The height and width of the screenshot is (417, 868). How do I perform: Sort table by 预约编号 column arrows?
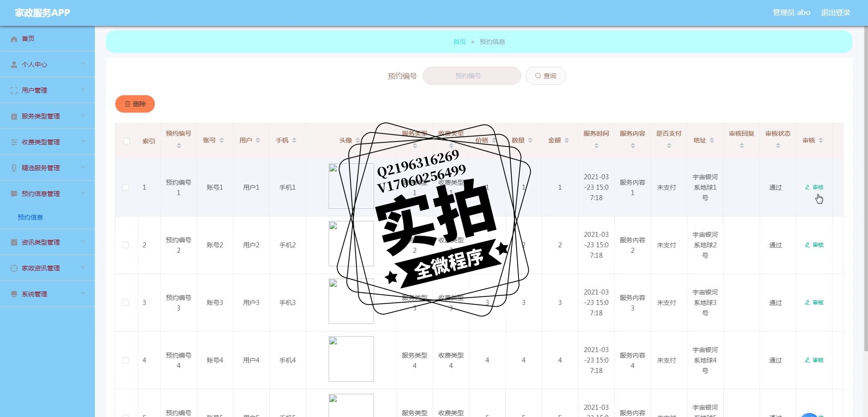tap(179, 146)
